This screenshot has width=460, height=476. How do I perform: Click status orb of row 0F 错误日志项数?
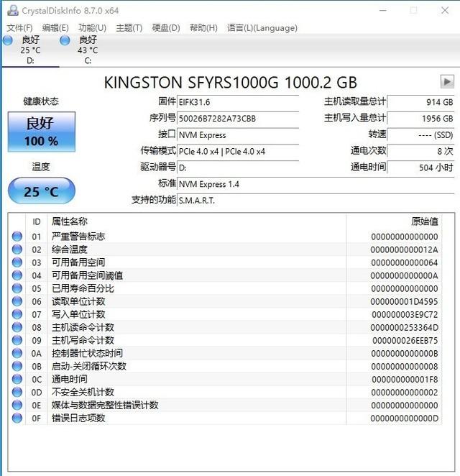point(17,418)
